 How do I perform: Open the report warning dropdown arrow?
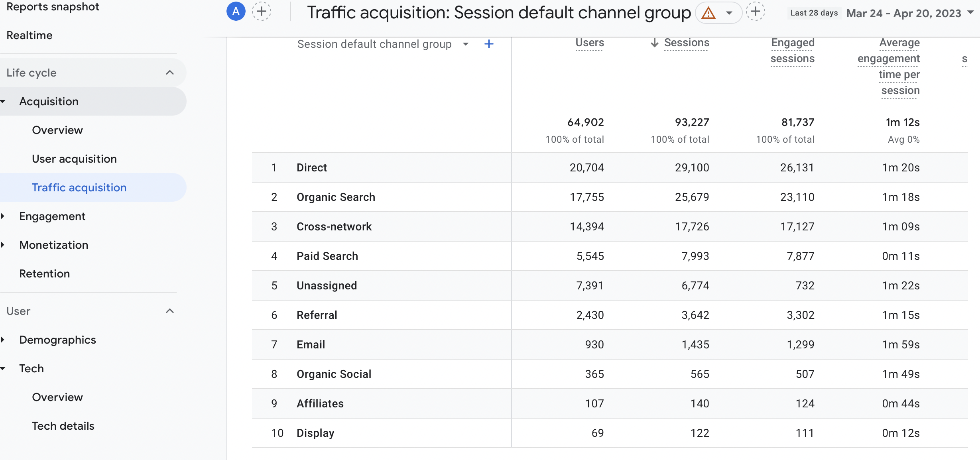click(x=729, y=13)
